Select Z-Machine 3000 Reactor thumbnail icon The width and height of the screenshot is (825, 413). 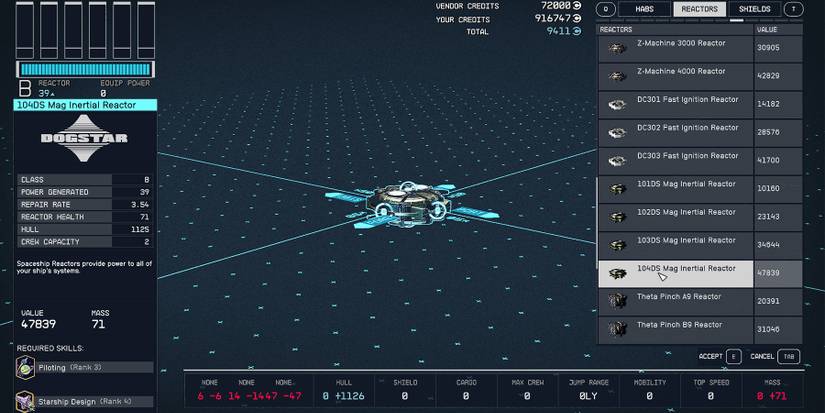[617, 49]
